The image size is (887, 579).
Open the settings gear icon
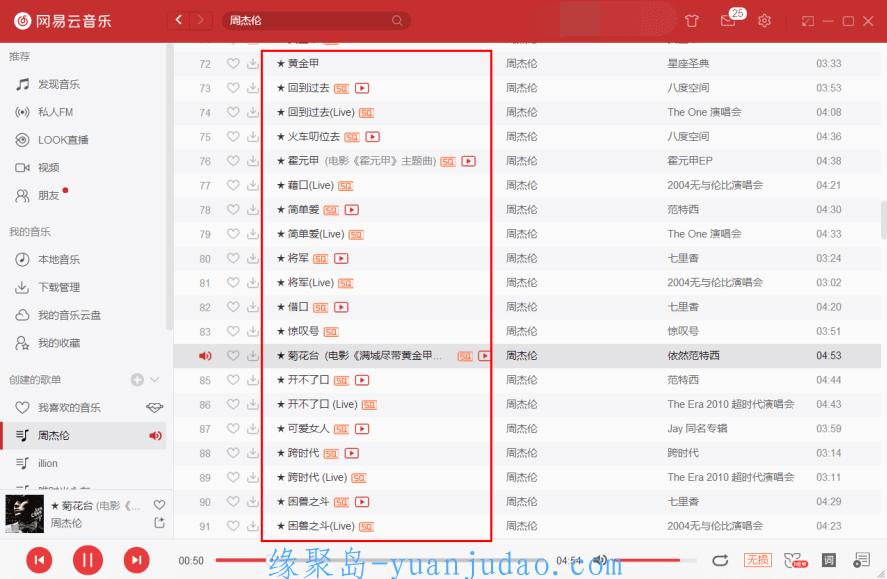point(764,21)
